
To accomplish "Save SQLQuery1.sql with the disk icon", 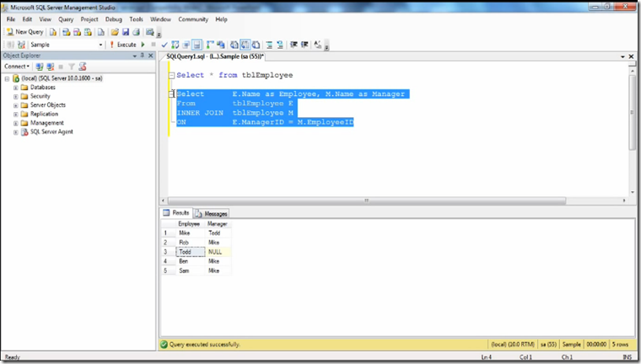I will [126, 32].
